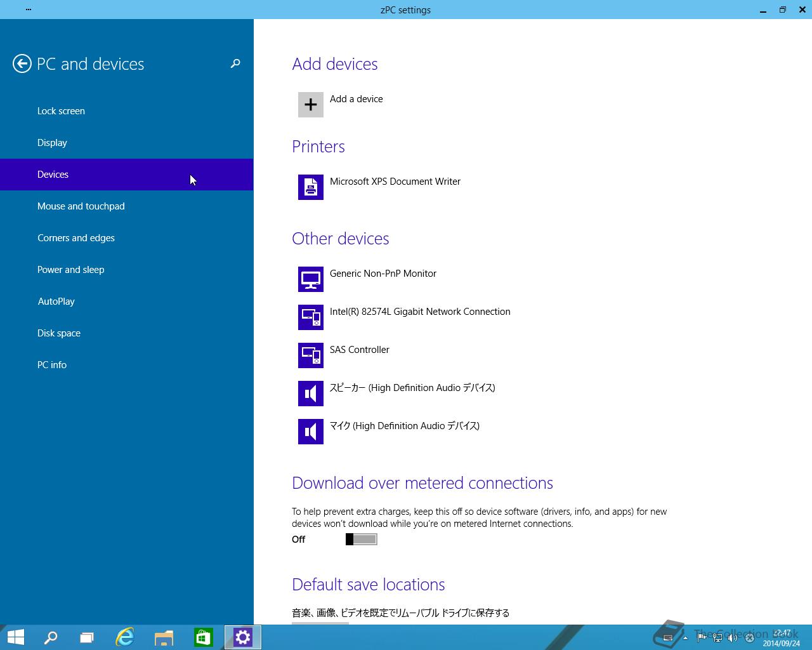
Task: Open Mouse and touchpad settings
Action: [127, 206]
